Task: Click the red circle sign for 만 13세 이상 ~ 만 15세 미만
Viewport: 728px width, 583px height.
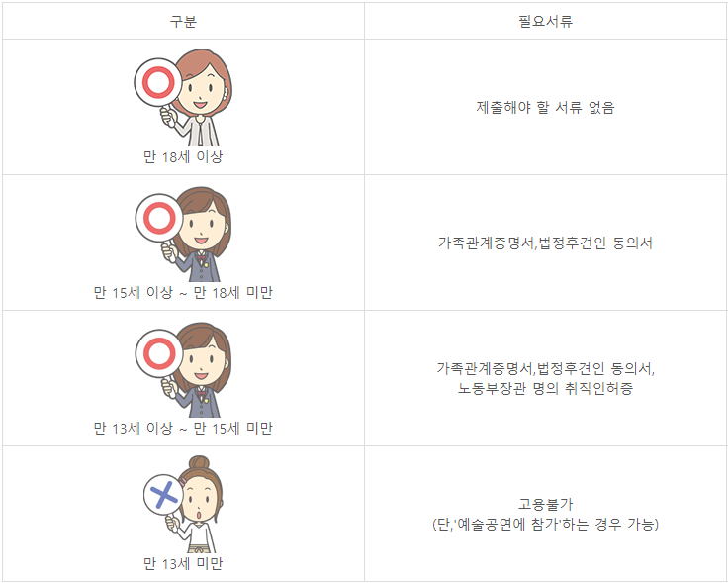Action: [x=159, y=354]
